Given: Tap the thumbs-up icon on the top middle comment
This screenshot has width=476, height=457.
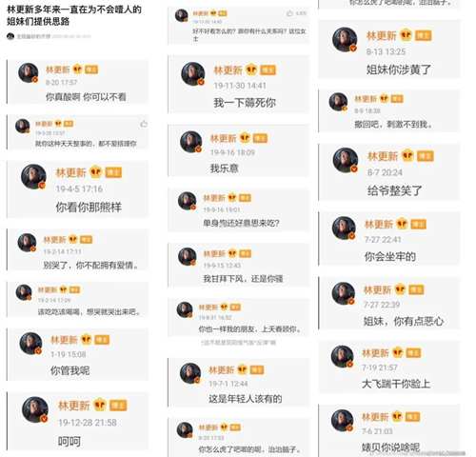Looking at the screenshot, I should (289, 13).
